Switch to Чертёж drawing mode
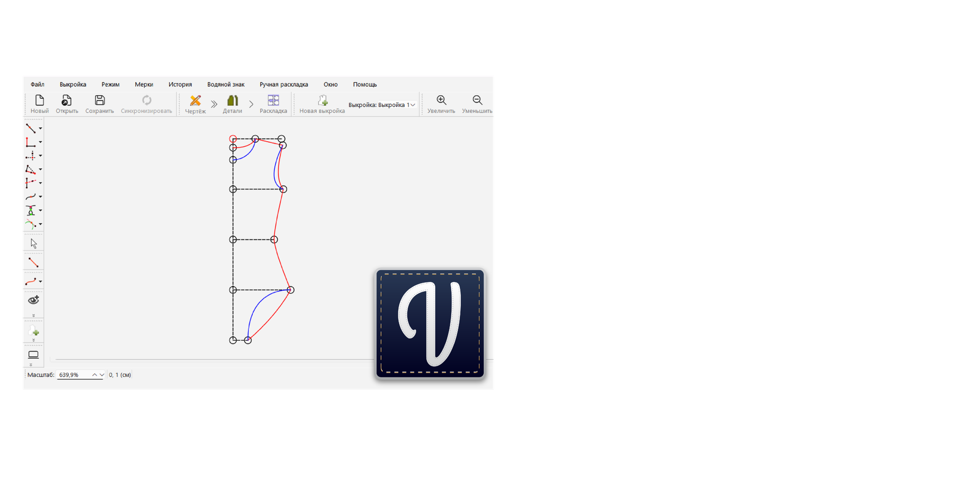980x490 pixels. (195, 104)
